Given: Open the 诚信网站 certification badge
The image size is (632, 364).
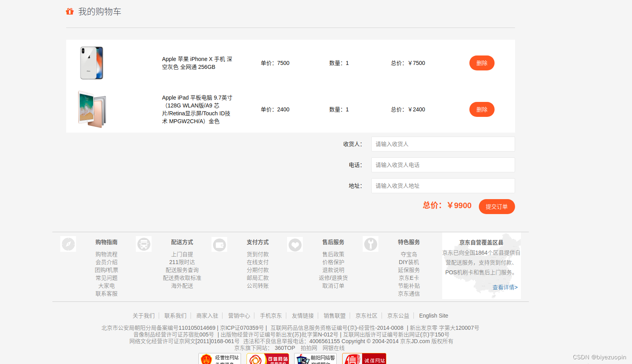Looking at the screenshot, I should (364, 358).
